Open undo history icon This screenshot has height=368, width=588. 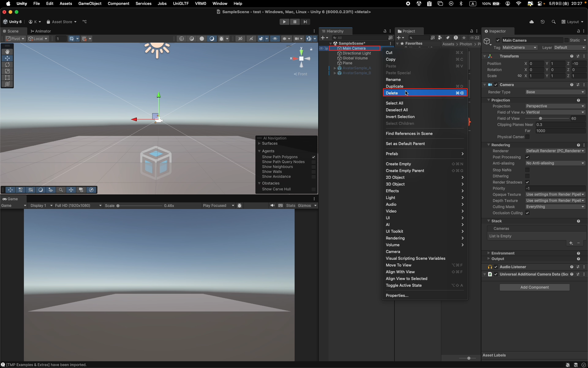tap(543, 22)
